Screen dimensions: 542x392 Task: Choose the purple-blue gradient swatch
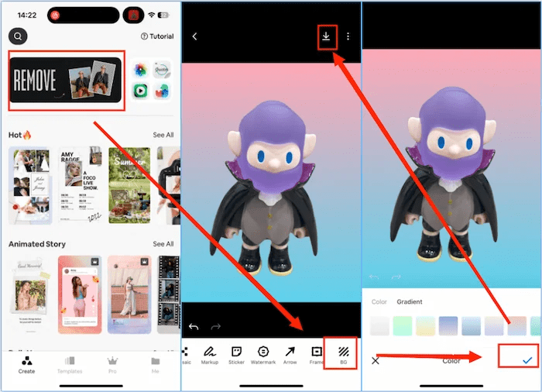point(448,325)
